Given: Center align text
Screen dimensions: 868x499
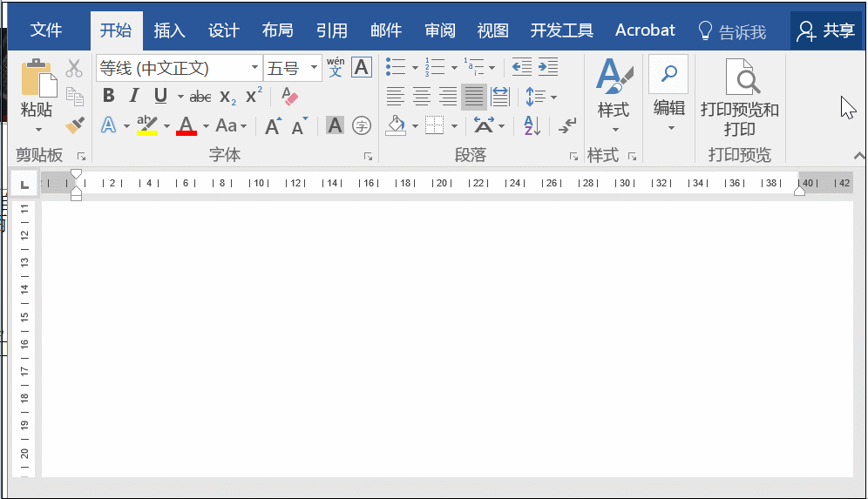Looking at the screenshot, I should pyautogui.click(x=422, y=97).
